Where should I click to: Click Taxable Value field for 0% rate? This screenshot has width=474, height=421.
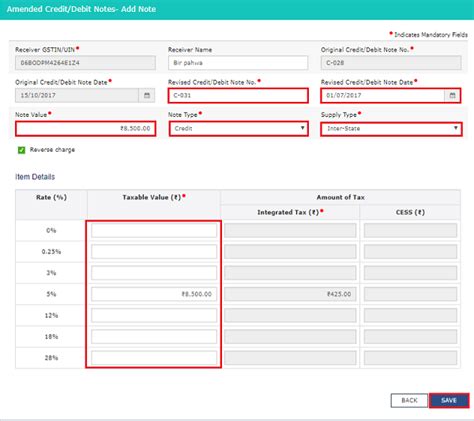154,230
